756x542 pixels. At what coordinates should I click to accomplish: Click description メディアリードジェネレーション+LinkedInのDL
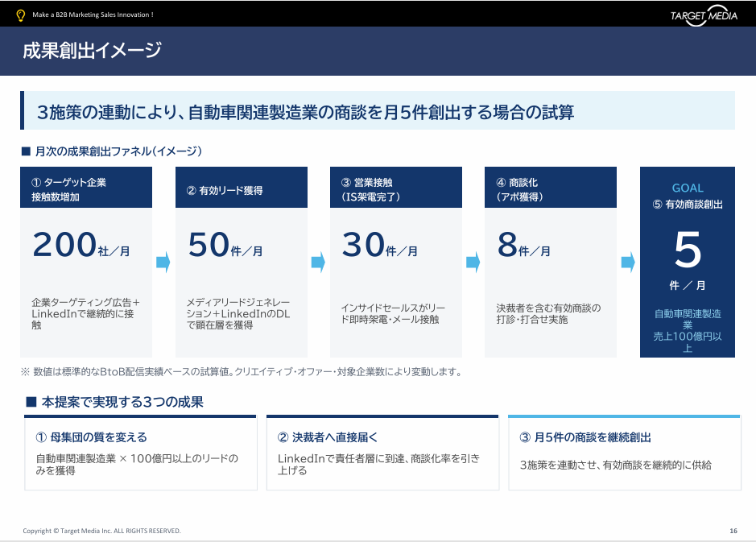pos(238,313)
